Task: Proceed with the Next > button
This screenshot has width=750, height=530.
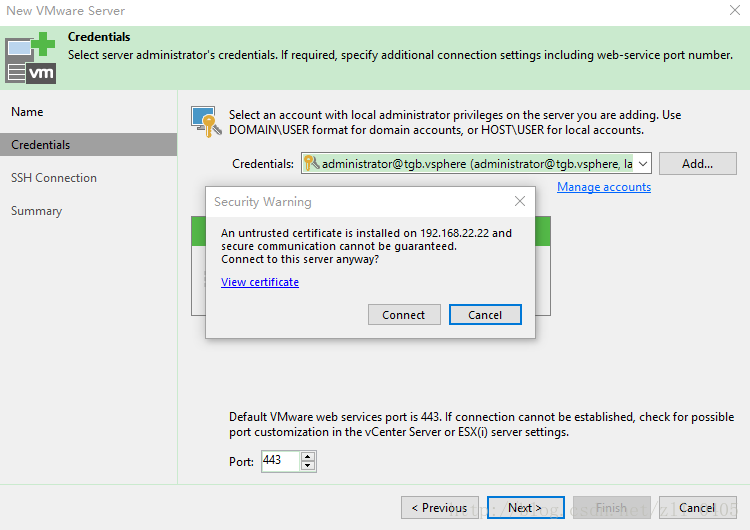Action: [525, 508]
